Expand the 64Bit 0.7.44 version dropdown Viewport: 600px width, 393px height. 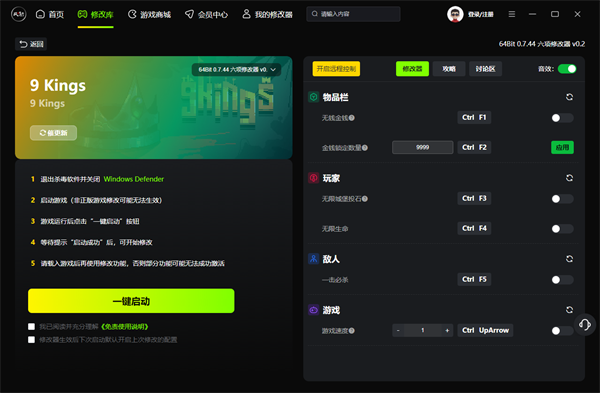tap(236, 69)
